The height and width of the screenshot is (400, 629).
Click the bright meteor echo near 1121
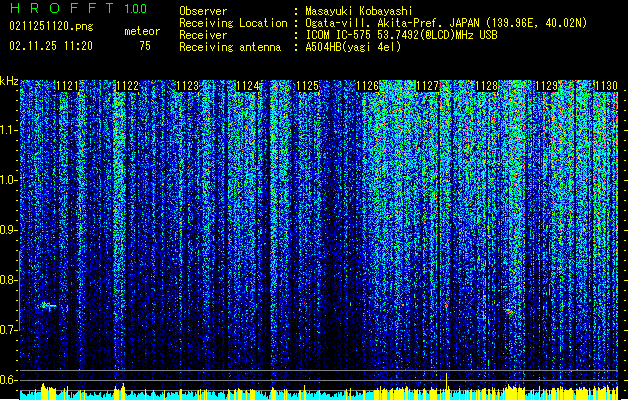[x=49, y=306]
